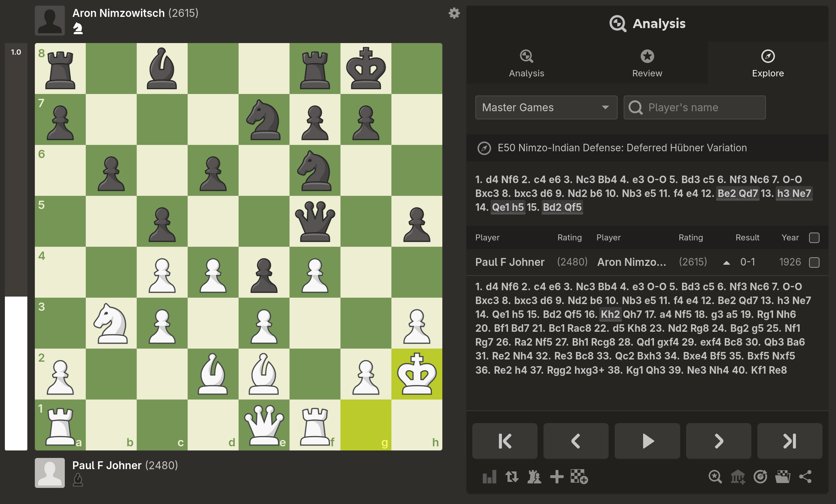This screenshot has width=836, height=504.
Task: Click the compass icon beside E50 opening
Action: point(484,148)
